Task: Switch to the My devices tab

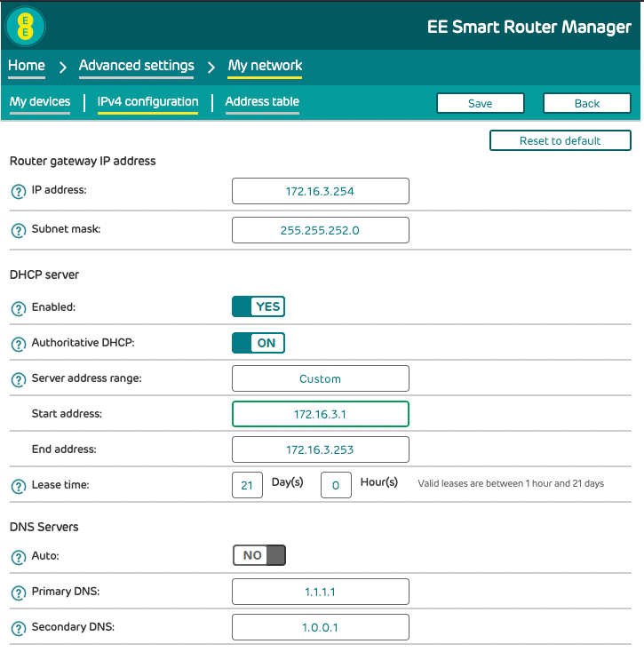Action: point(40,102)
